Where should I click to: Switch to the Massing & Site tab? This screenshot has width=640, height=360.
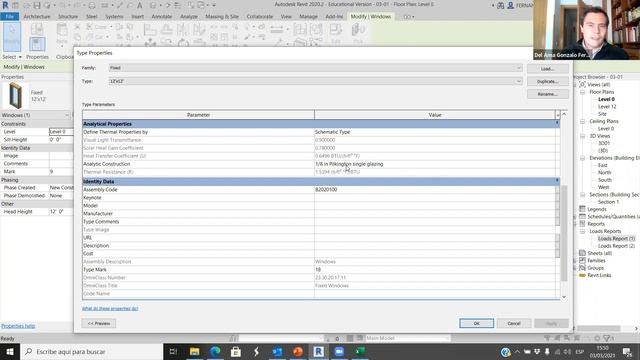point(222,17)
